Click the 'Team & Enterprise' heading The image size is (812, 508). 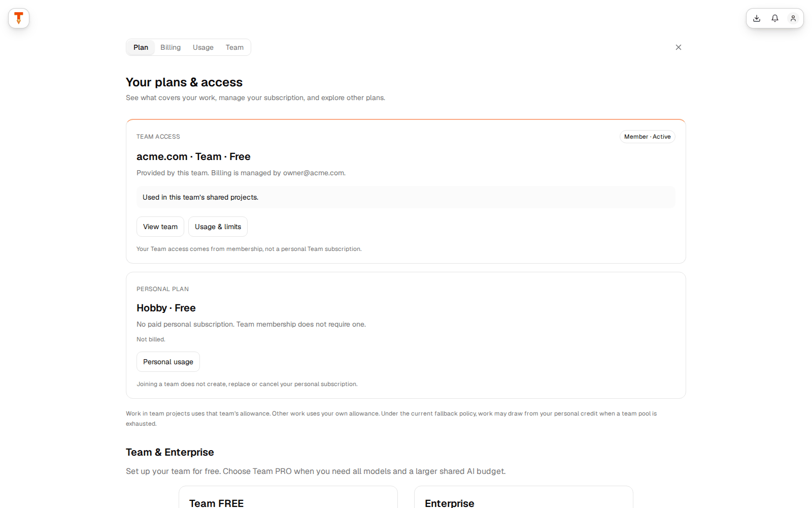tap(170, 452)
